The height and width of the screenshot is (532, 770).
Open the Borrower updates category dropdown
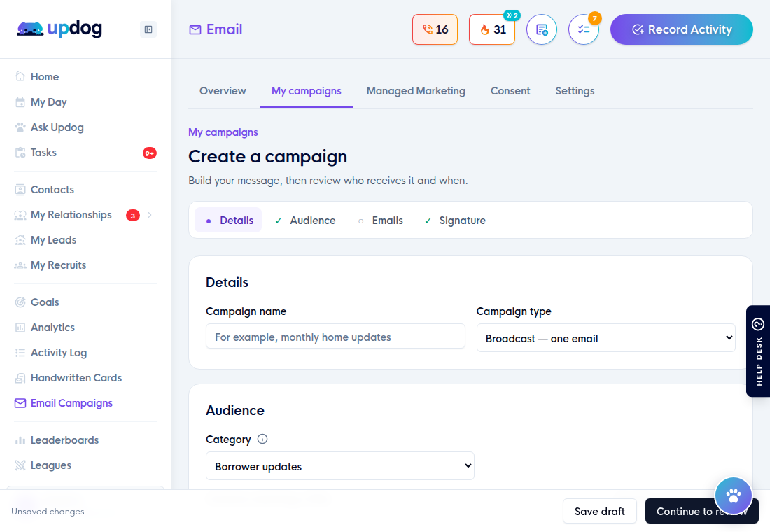click(339, 466)
